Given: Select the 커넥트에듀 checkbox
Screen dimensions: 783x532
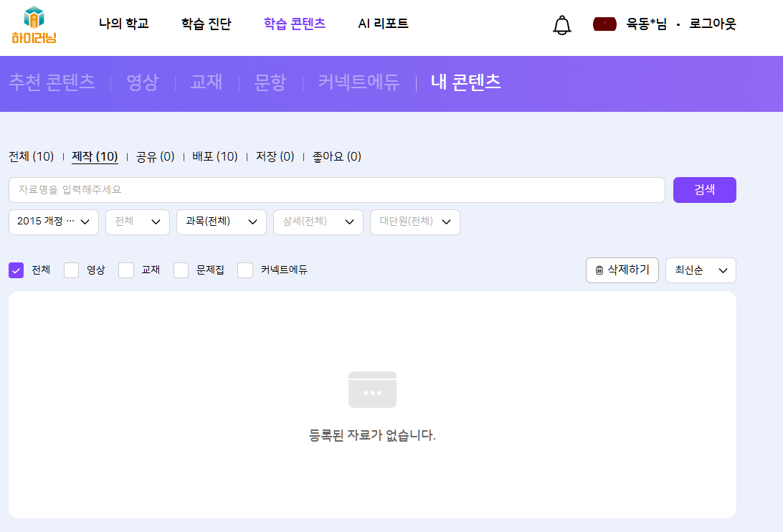Looking at the screenshot, I should pos(245,270).
